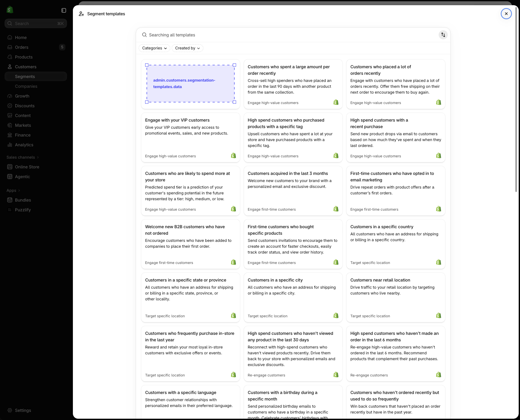The height and width of the screenshot is (420, 520).
Task: Open 'Customers in a specific city' template
Action: (293, 297)
